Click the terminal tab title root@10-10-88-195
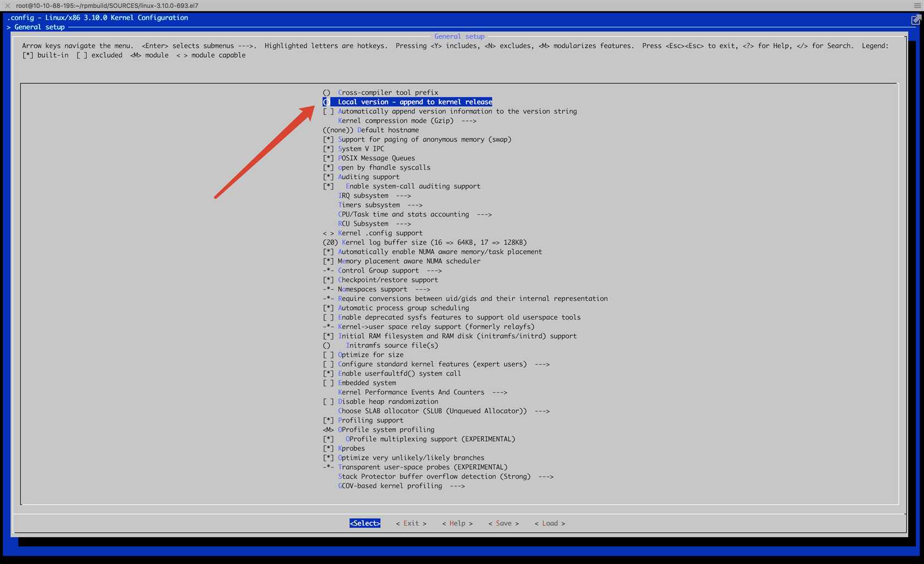 pos(107,6)
